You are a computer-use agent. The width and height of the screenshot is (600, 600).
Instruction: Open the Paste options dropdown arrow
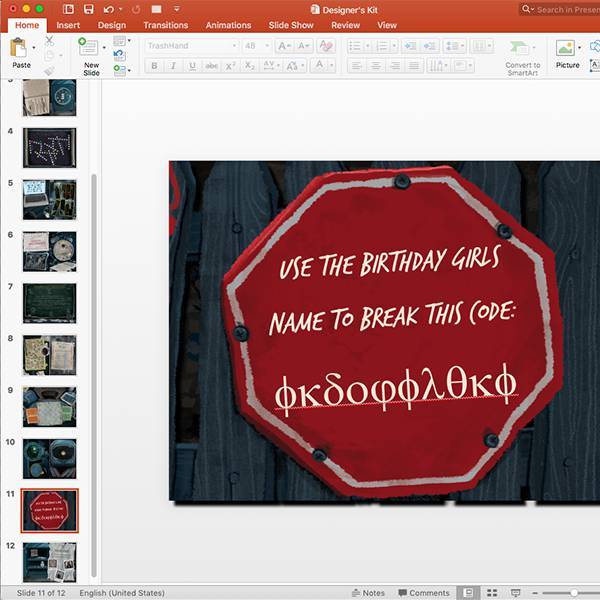(x=34, y=48)
